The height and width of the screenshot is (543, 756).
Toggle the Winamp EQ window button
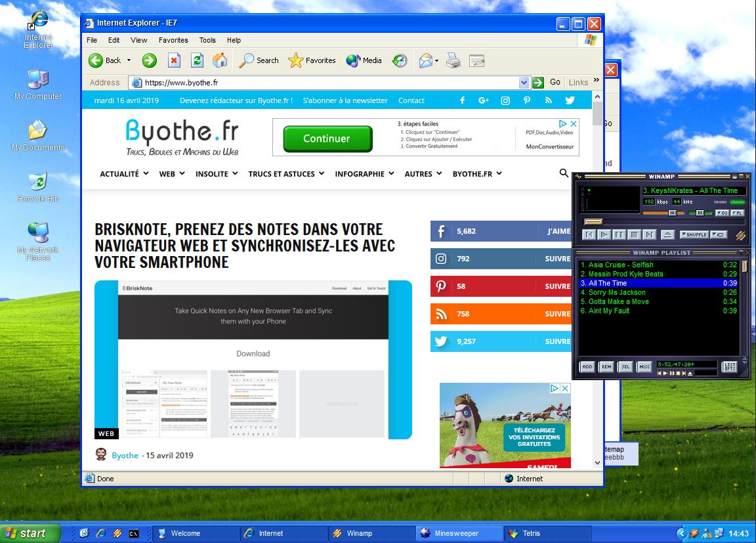pos(722,213)
